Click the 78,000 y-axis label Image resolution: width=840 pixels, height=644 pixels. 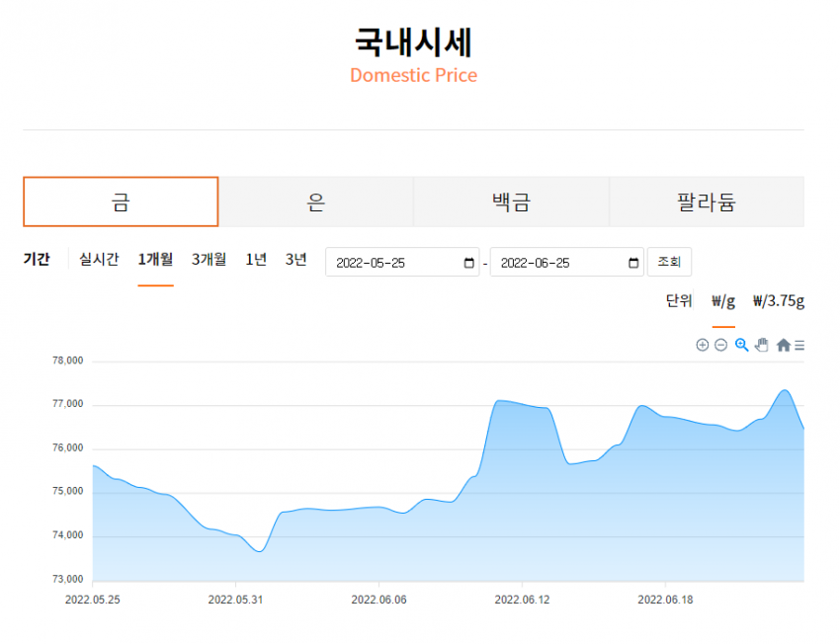click(68, 361)
